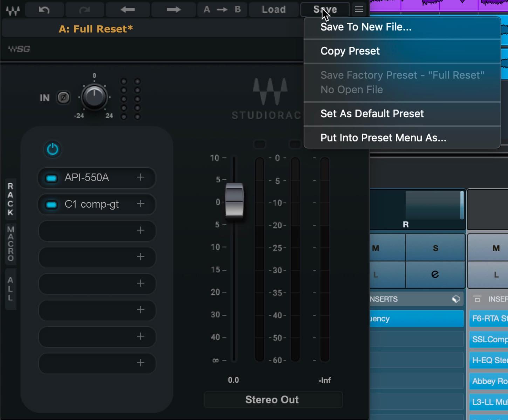Click the right peak indicator above meters
Image resolution: width=508 pixels, height=420 pixels.
coord(295,144)
